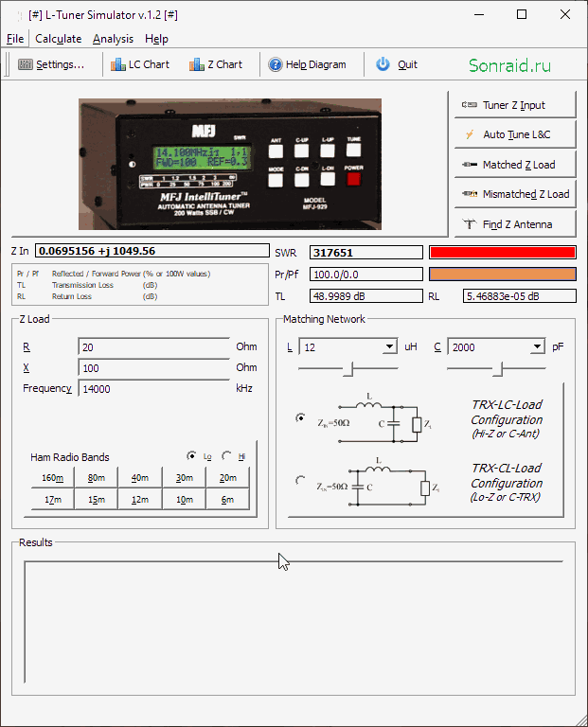The width and height of the screenshot is (588, 727).
Task: Click the Settings... toolbar label
Action: click(61, 64)
